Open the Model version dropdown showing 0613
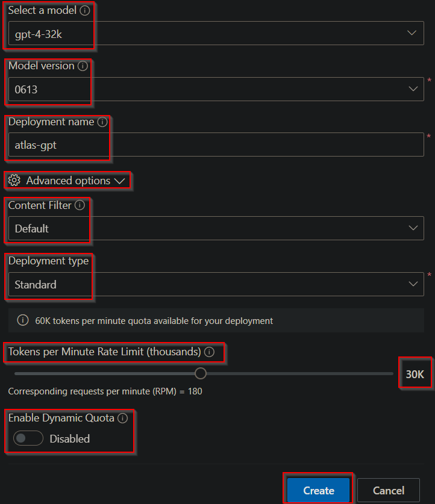 [216, 89]
